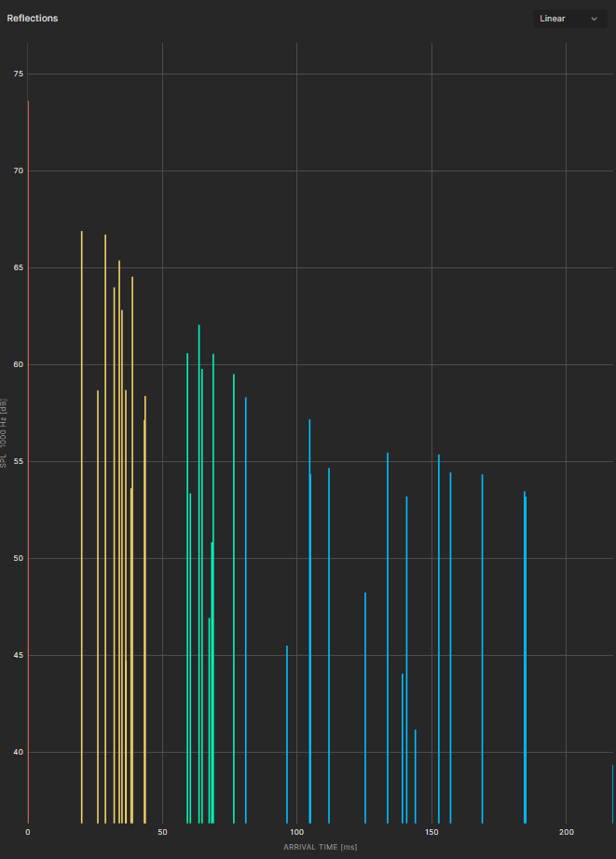Click the blue bar near 125 ms

coord(365,708)
